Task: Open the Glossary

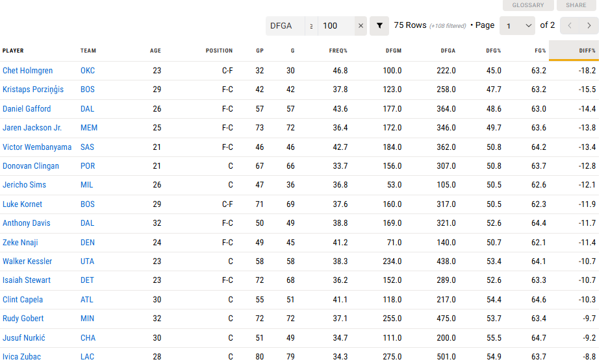Action: point(528,5)
